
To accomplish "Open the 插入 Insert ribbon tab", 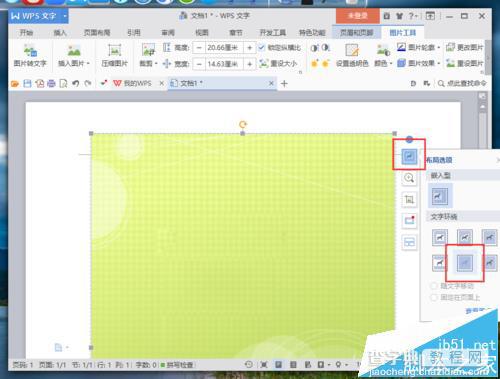I will pos(60,33).
